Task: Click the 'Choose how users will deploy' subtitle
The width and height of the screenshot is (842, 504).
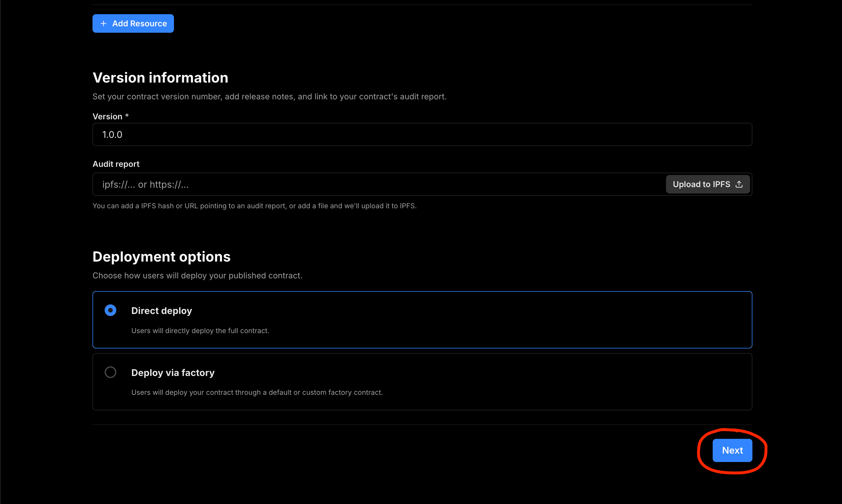Action: [x=197, y=275]
